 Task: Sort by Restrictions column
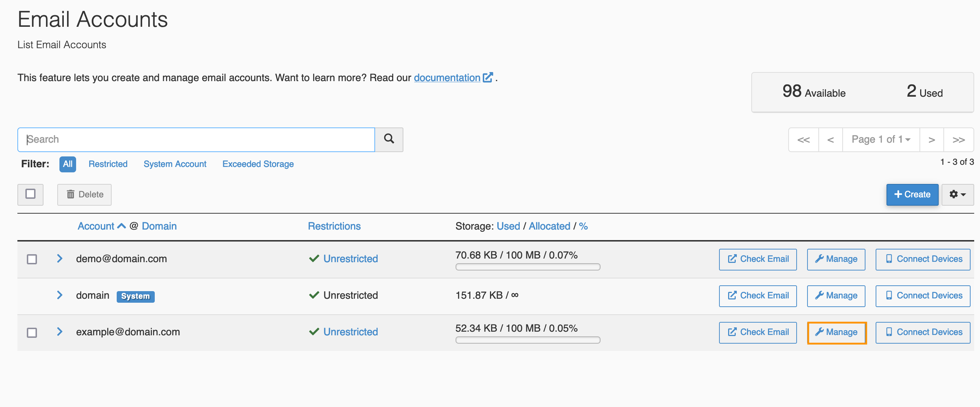point(334,226)
